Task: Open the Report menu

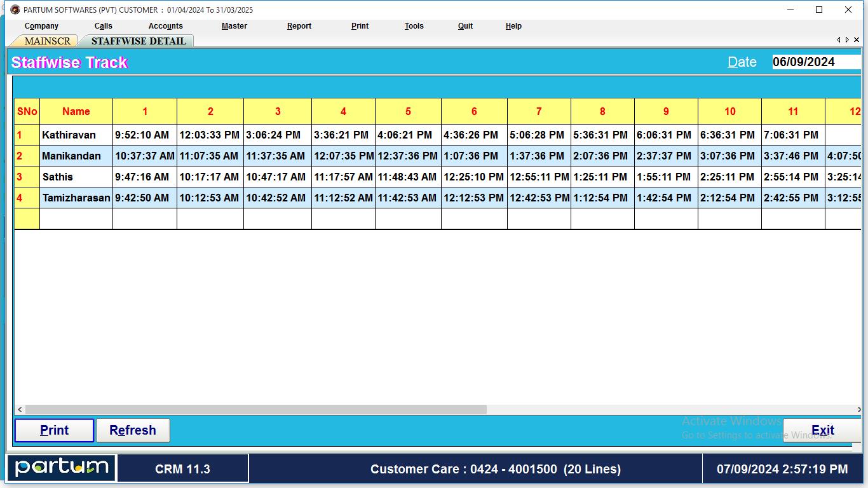Action: click(x=299, y=26)
